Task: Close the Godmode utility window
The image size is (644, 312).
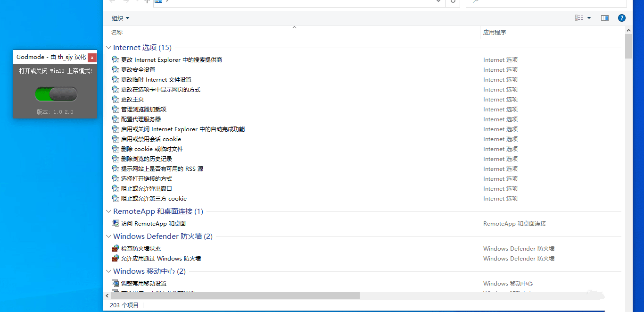Action: coord(92,58)
